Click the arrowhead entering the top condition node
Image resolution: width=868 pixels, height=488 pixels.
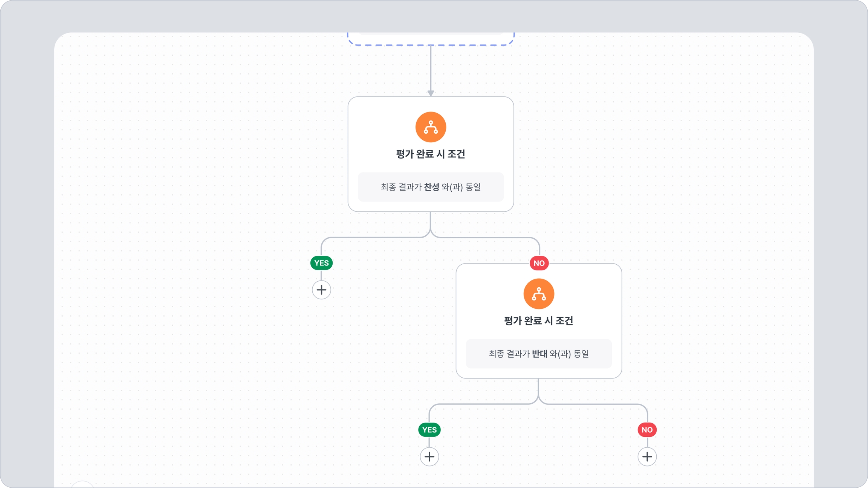[x=431, y=93]
